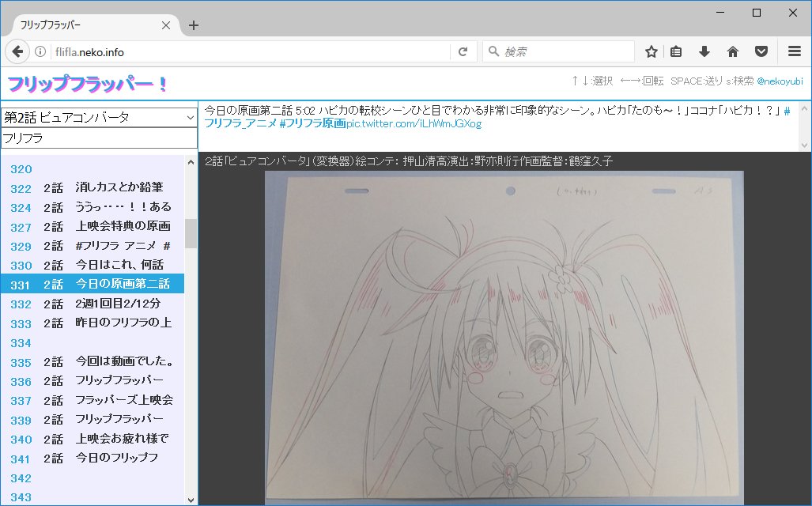Select entry 335 今回は動画でした。
Screen dimensions: 812x506
click(93, 362)
